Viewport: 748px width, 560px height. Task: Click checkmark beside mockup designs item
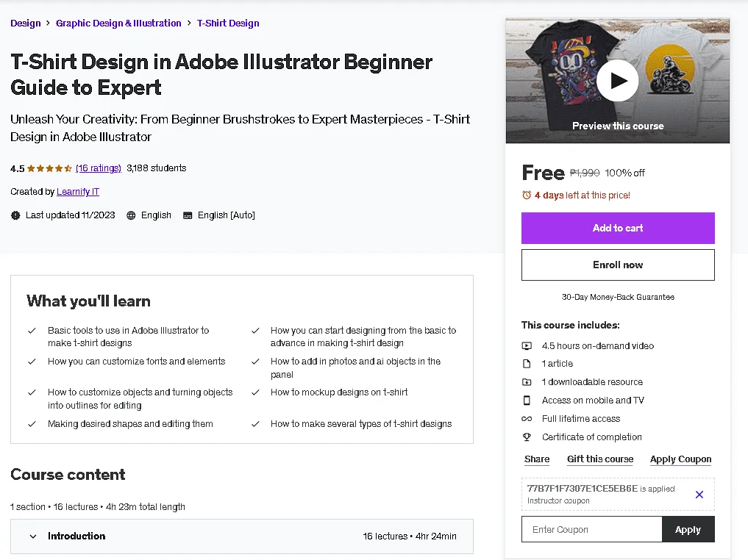(x=255, y=392)
